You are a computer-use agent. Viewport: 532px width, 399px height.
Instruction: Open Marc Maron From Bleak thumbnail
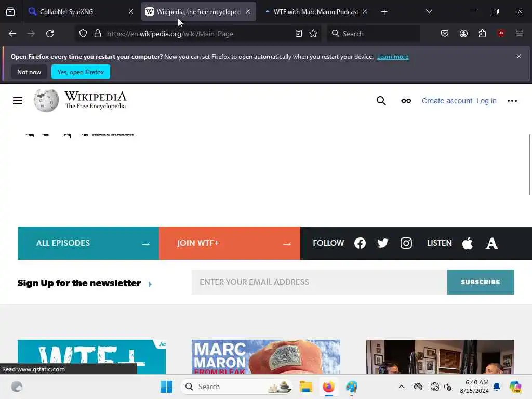coord(265,357)
